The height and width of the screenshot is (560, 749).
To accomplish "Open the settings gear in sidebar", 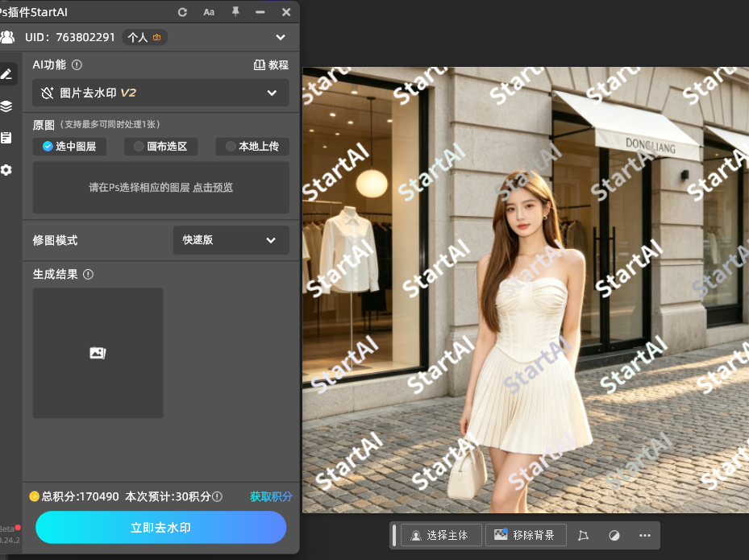I will click(6, 170).
